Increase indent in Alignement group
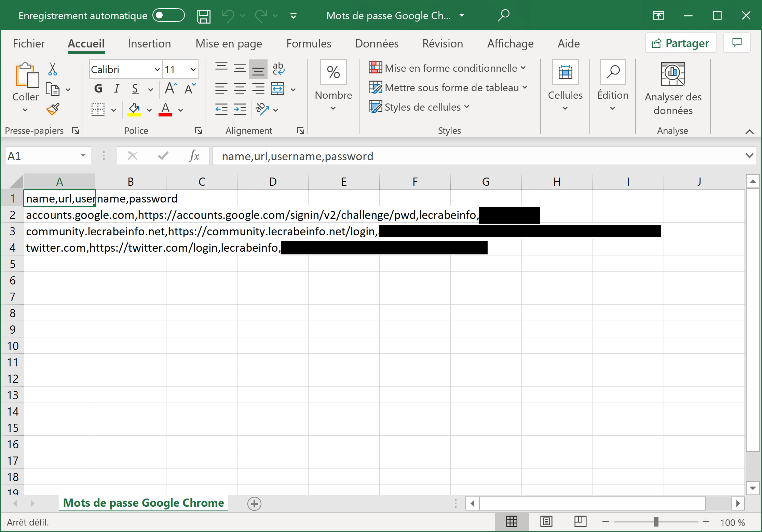This screenshot has height=532, width=762. tap(240, 109)
